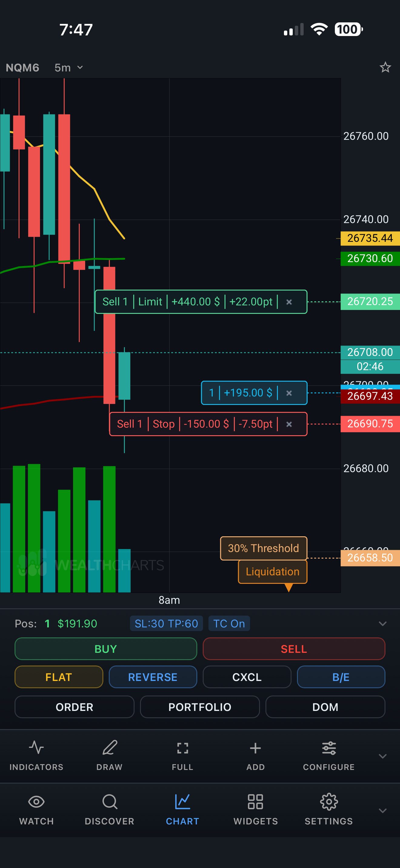Screen dimensions: 400x868
Task: Open the Configure sliders icon
Action: [x=328, y=754]
